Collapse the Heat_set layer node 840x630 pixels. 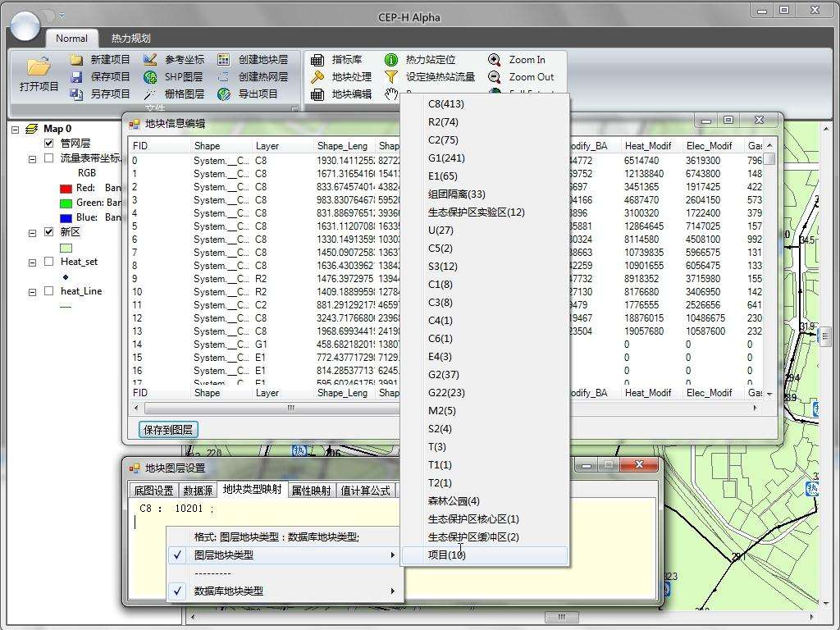coord(32,262)
